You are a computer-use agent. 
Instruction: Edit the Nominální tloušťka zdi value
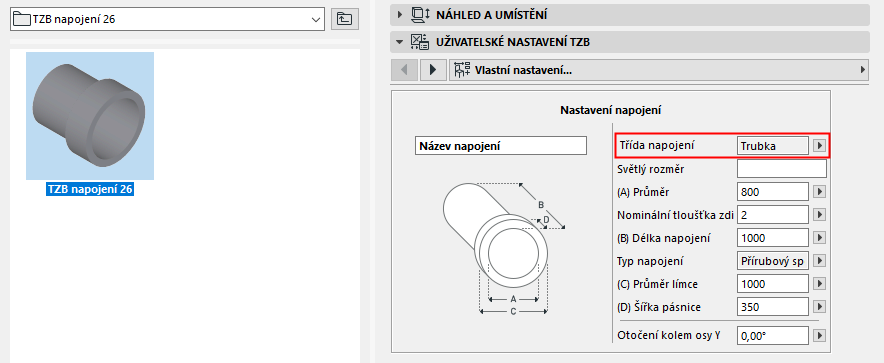point(772,215)
